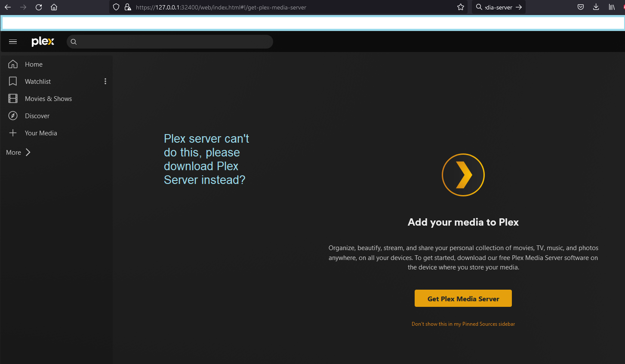The width and height of the screenshot is (625, 364).
Task: Toggle the Plex hamburger menu
Action: pyautogui.click(x=13, y=42)
